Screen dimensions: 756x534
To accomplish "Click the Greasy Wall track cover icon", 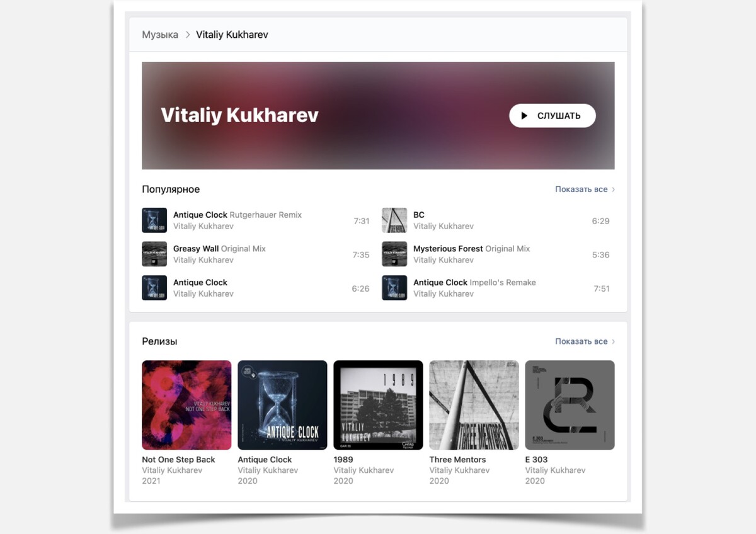I will click(154, 254).
